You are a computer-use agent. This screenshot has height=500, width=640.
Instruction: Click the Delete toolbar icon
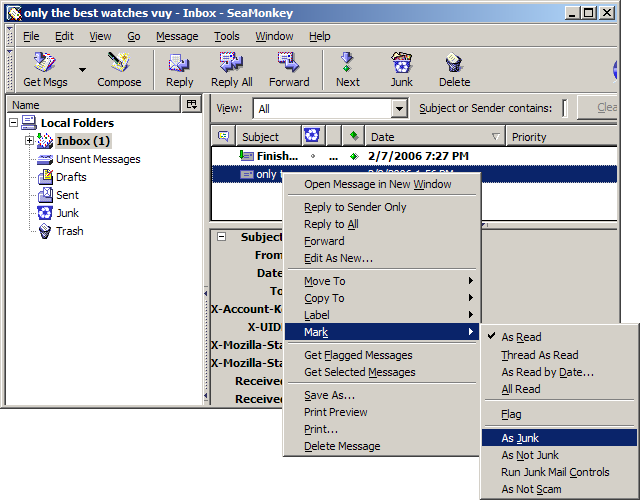pyautogui.click(x=454, y=69)
